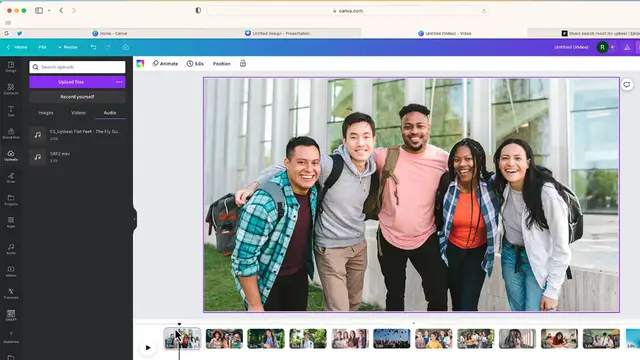Open the Google bookmark favicon
This screenshot has height=360, width=640.
[x=7, y=33]
